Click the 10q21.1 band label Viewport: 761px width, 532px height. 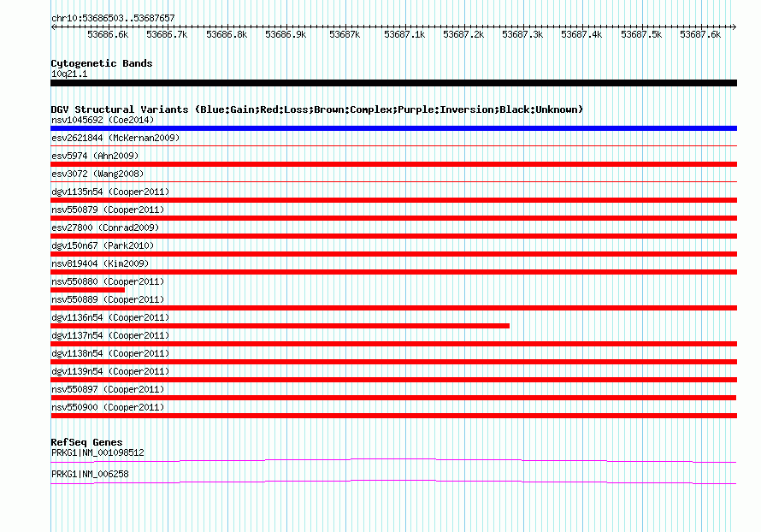click(69, 74)
